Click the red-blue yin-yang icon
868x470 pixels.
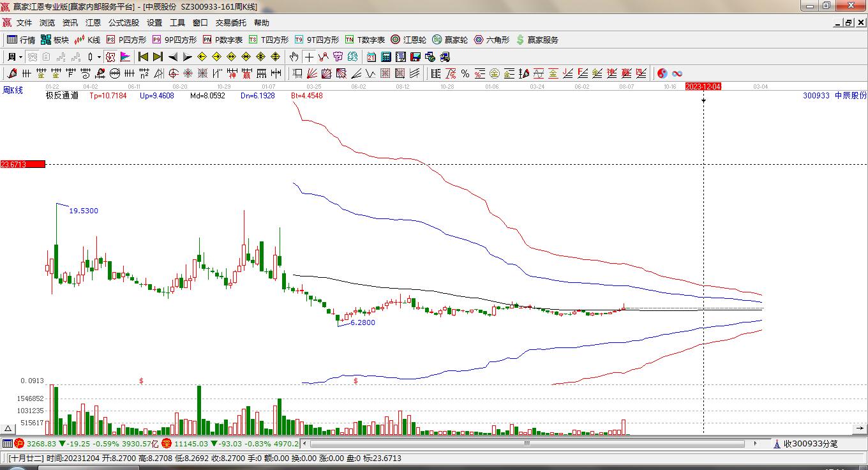[662, 73]
